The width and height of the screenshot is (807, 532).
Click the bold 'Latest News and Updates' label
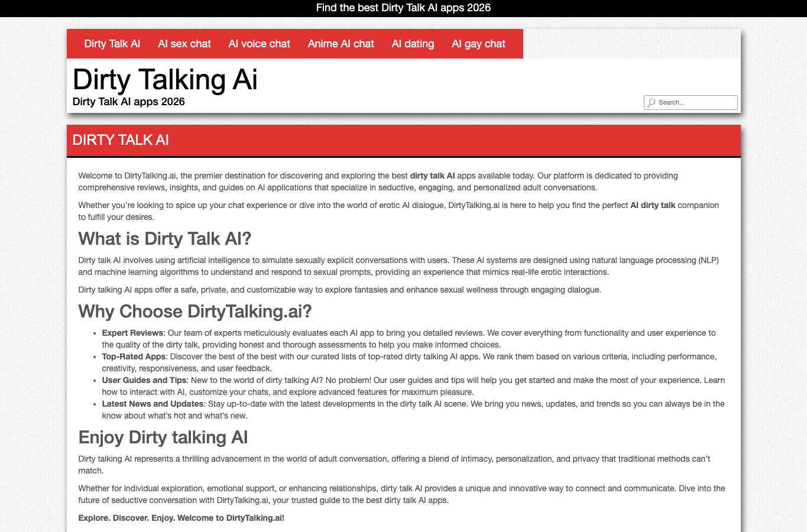pos(153,404)
